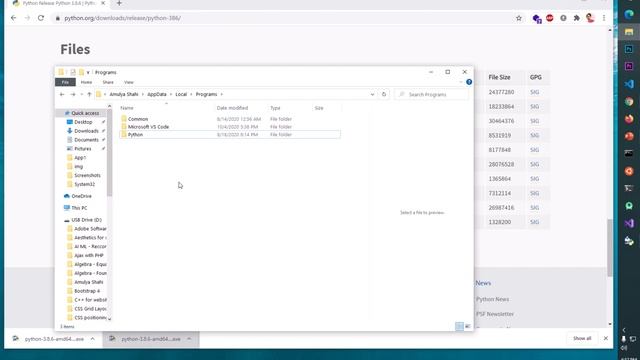Open the File ribbon tab
Screen dimensions: 640x360
(x=65, y=82)
